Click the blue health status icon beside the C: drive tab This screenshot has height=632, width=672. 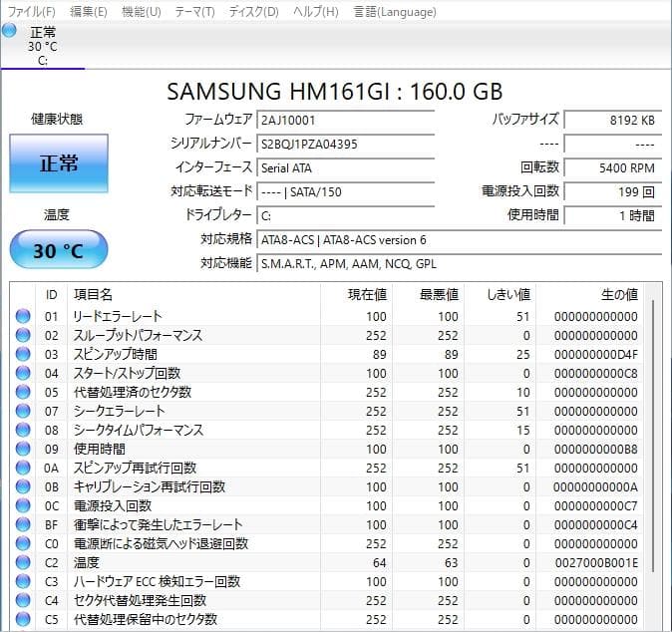point(9,31)
